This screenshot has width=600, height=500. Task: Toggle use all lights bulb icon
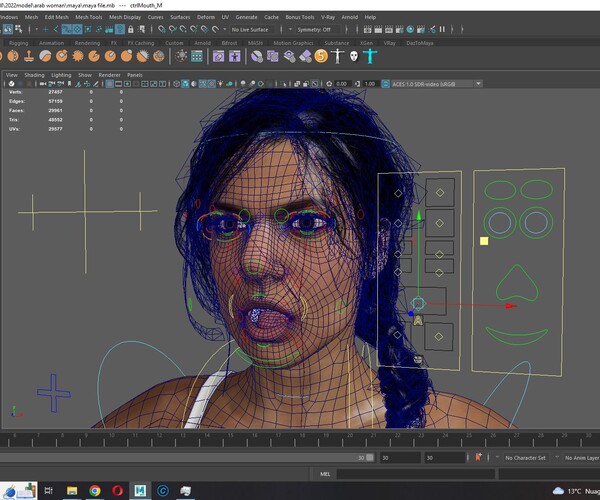pos(220,84)
